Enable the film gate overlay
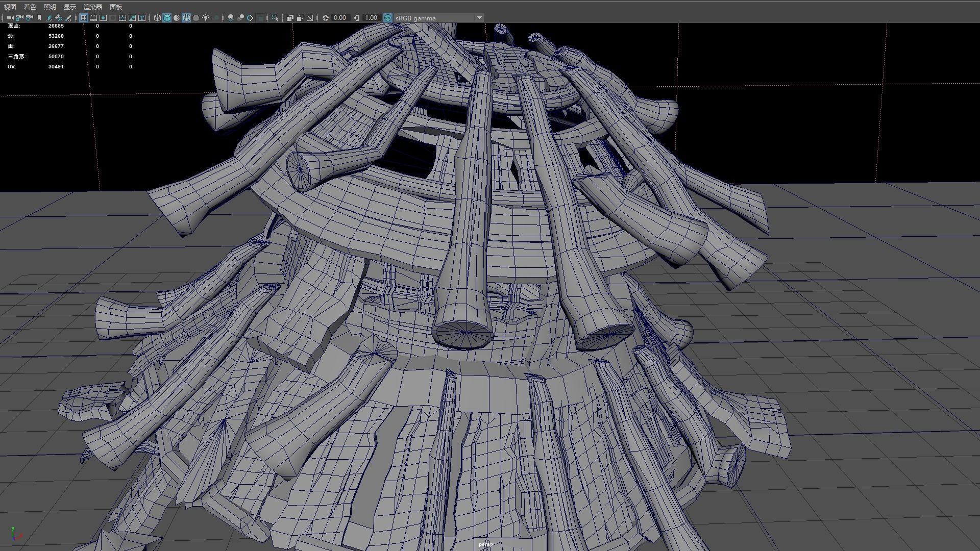This screenshot has height=551, width=980. pyautogui.click(x=93, y=18)
